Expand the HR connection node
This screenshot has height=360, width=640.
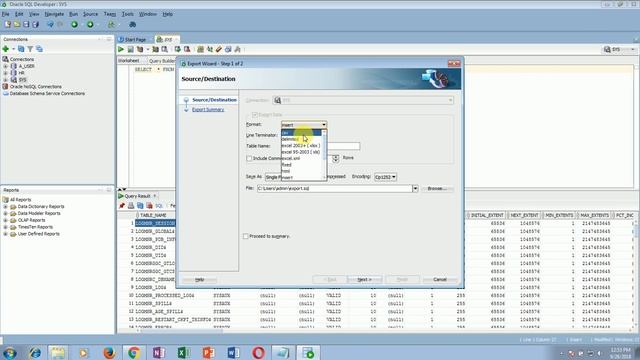[x=6, y=73]
